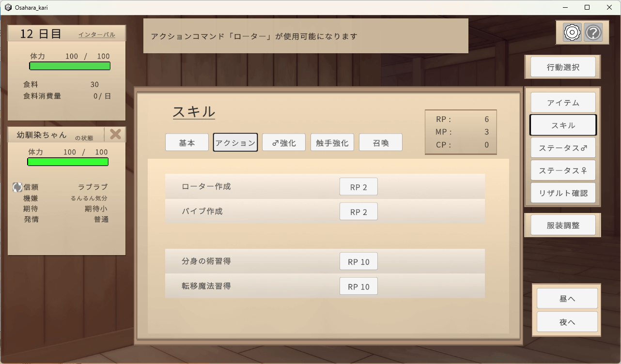Click the circular icon beside 信頼

[17, 187]
